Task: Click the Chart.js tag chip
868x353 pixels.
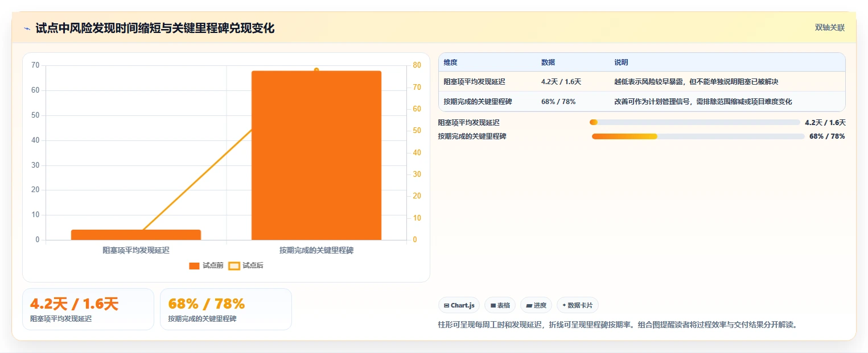Action: pyautogui.click(x=459, y=305)
